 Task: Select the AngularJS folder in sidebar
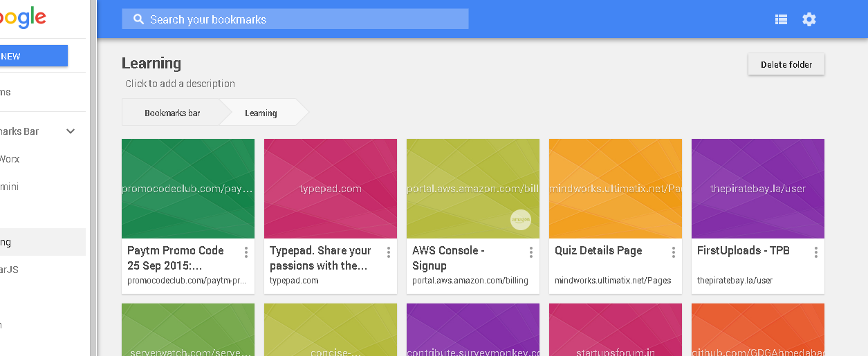(43, 270)
